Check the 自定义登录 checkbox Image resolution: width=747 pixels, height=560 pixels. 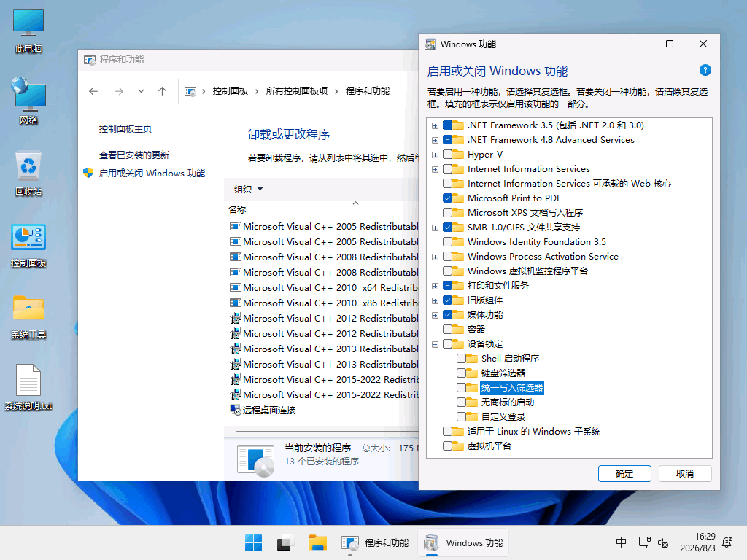point(461,416)
